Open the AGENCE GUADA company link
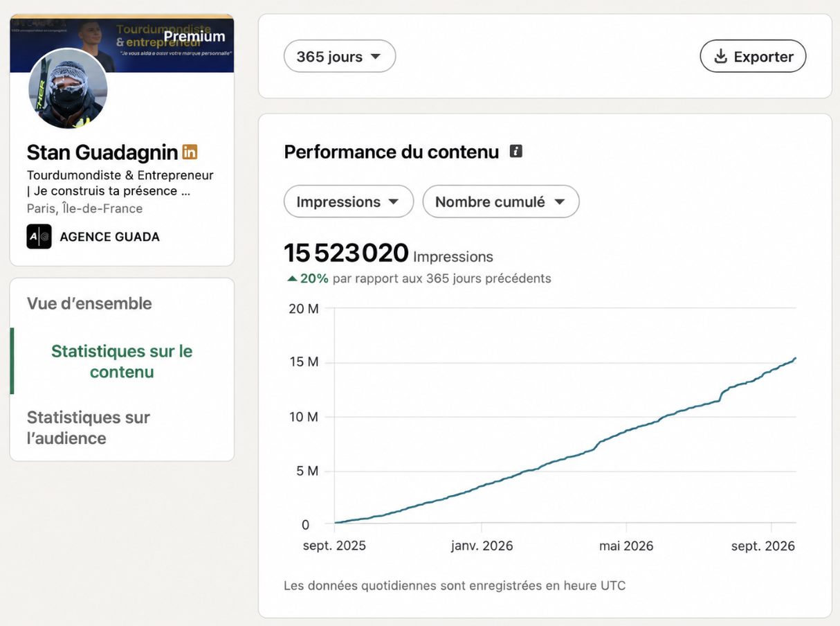 109,237
